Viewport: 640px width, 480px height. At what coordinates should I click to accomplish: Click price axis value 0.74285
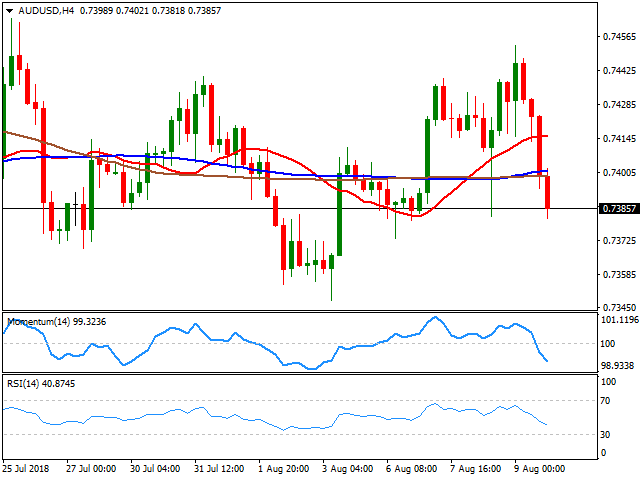[x=619, y=105]
